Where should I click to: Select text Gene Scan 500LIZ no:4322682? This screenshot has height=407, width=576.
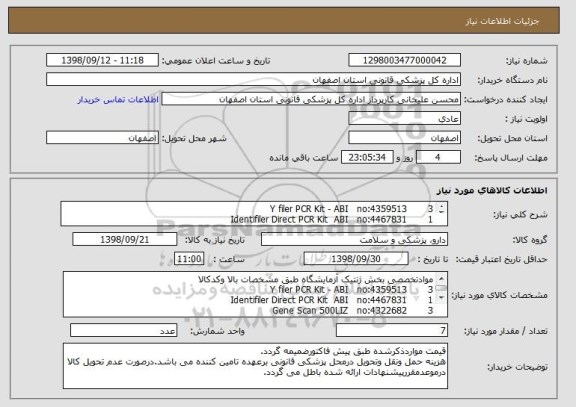coord(339,311)
